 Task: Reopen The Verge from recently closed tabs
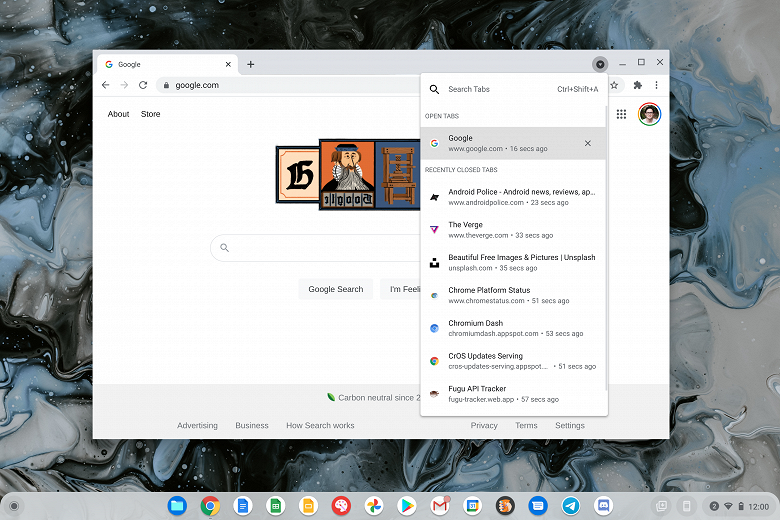pyautogui.click(x=513, y=230)
